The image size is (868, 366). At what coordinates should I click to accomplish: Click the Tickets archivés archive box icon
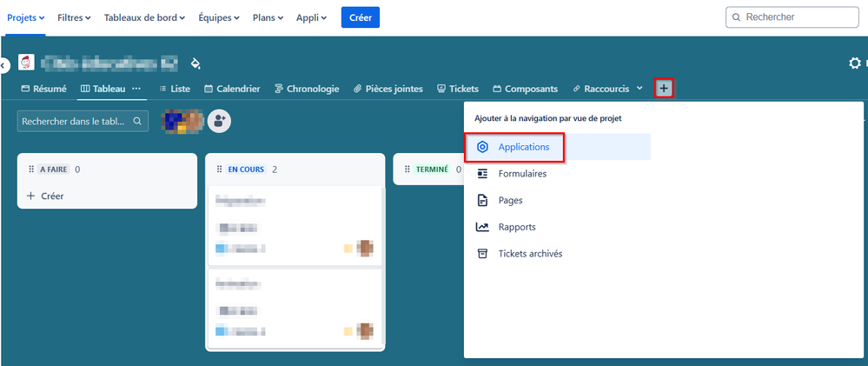(x=483, y=254)
